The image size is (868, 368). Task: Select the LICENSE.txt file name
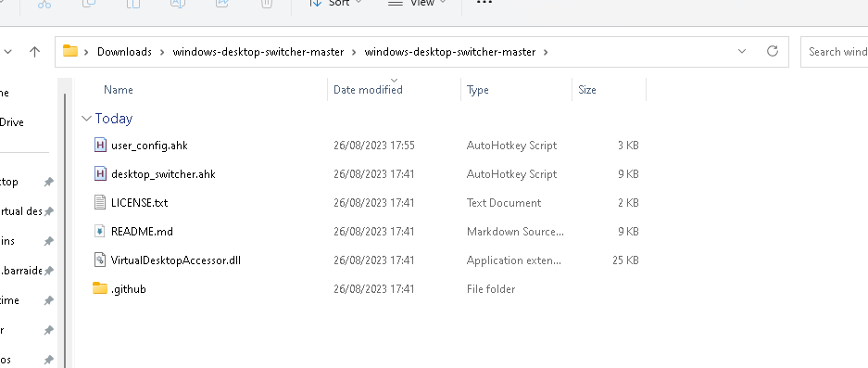(x=140, y=203)
